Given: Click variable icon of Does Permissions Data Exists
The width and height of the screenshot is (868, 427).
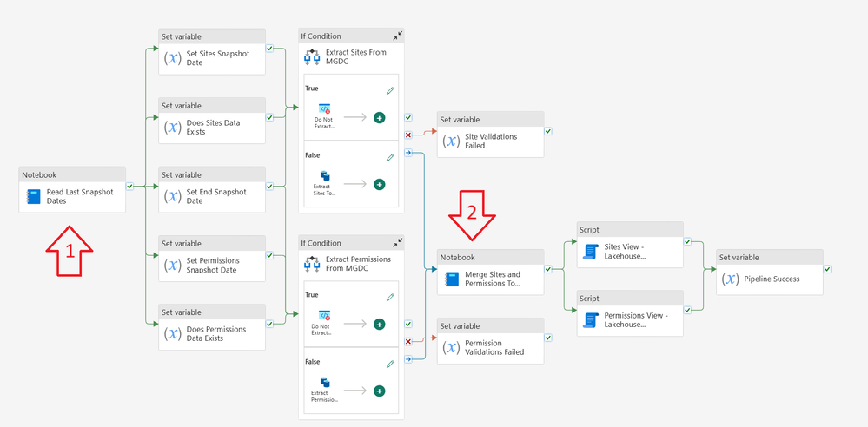Looking at the screenshot, I should pos(173,333).
